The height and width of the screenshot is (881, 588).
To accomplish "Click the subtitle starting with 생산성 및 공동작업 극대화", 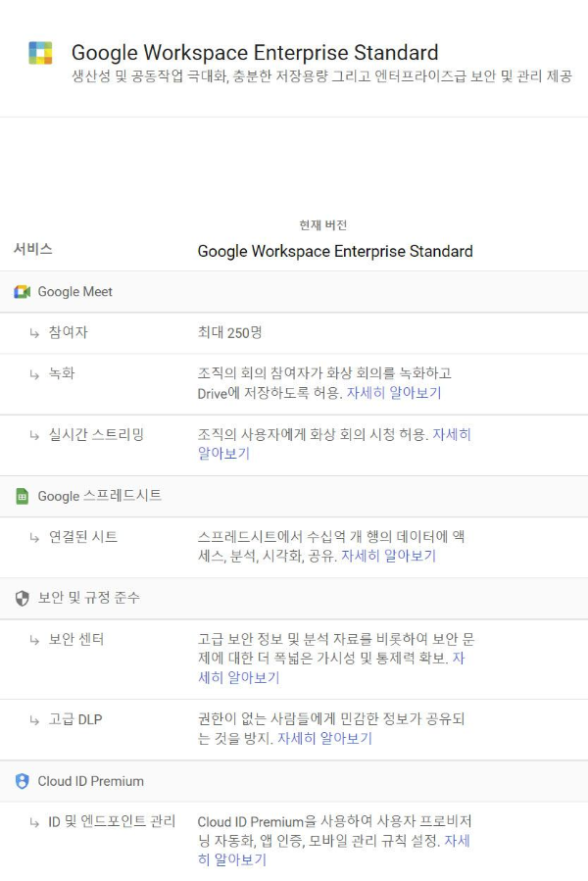I will tap(321, 76).
